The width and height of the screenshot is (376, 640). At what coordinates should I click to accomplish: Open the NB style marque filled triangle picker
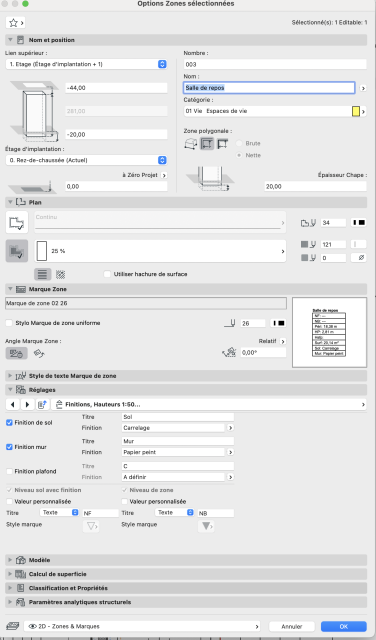(206, 527)
